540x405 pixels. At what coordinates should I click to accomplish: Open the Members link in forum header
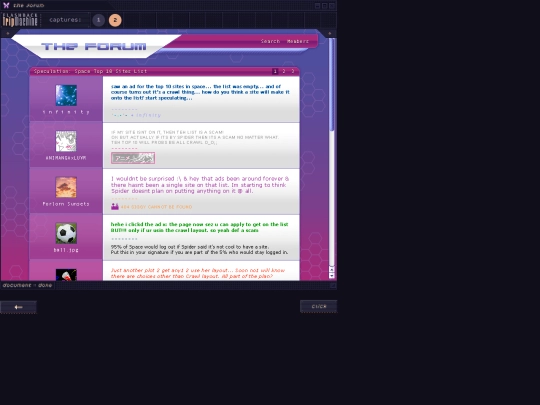(298, 41)
